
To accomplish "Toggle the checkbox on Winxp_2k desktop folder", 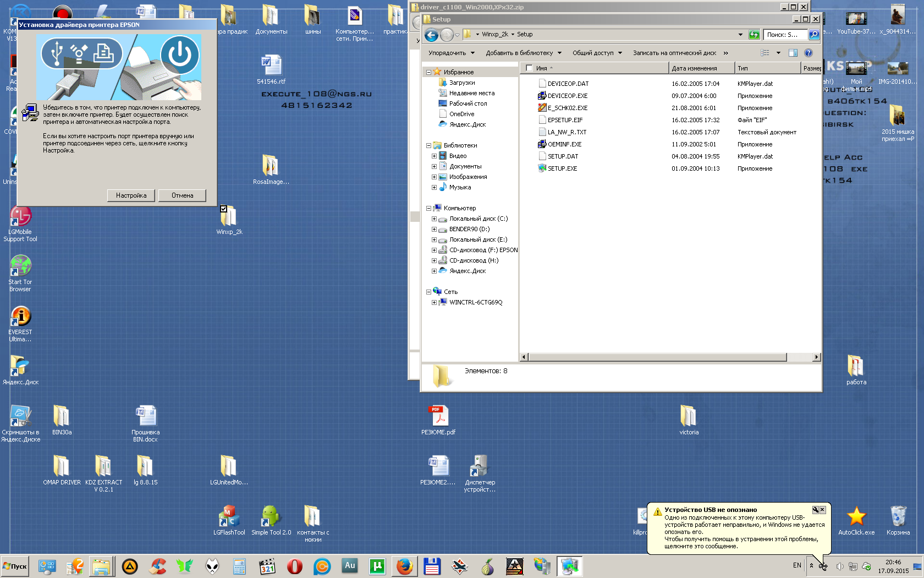I will (x=223, y=209).
